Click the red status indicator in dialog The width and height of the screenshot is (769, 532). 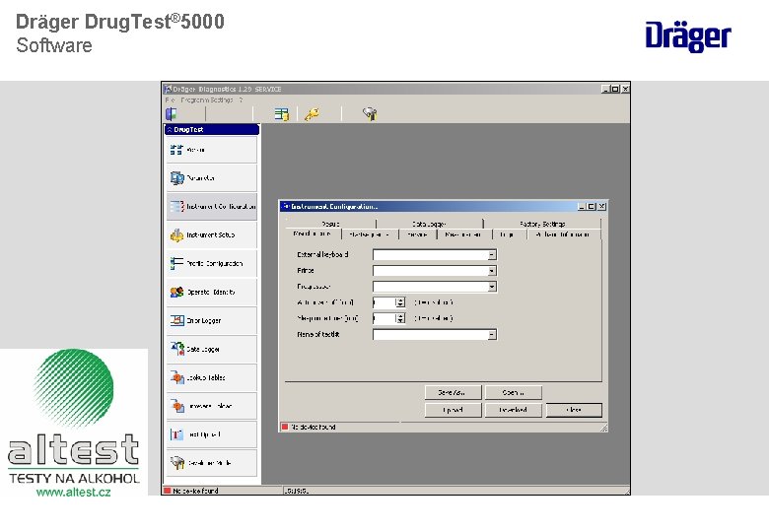[285, 427]
